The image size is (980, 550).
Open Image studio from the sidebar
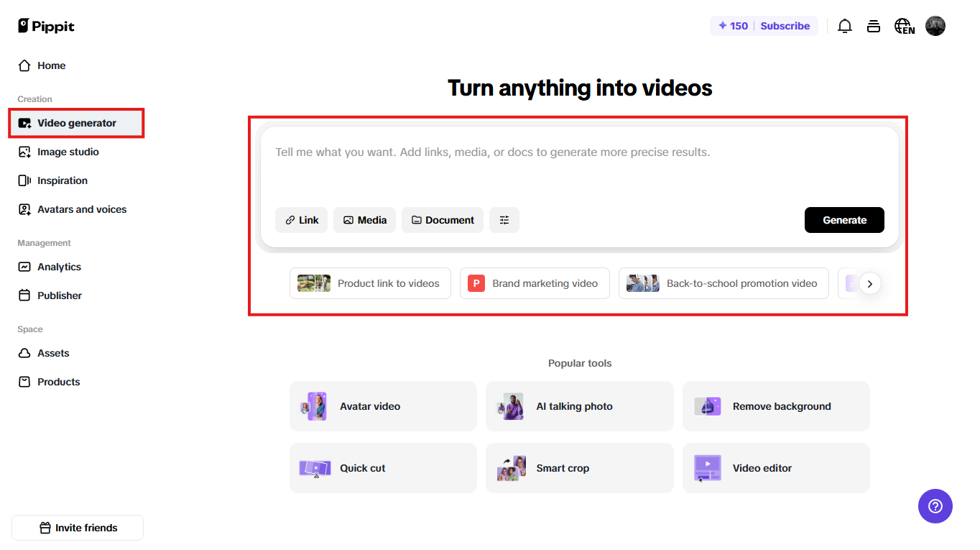(67, 152)
